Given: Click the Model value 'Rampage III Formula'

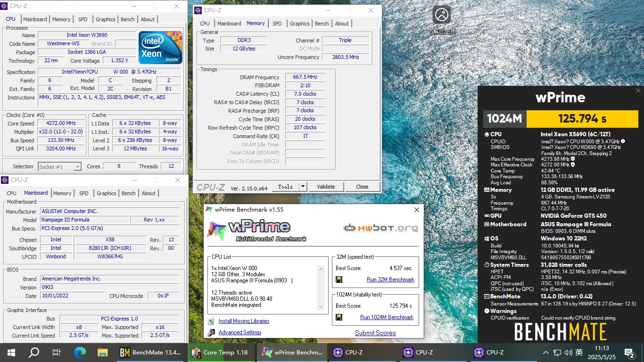Looking at the screenshot, I should coord(84,220).
